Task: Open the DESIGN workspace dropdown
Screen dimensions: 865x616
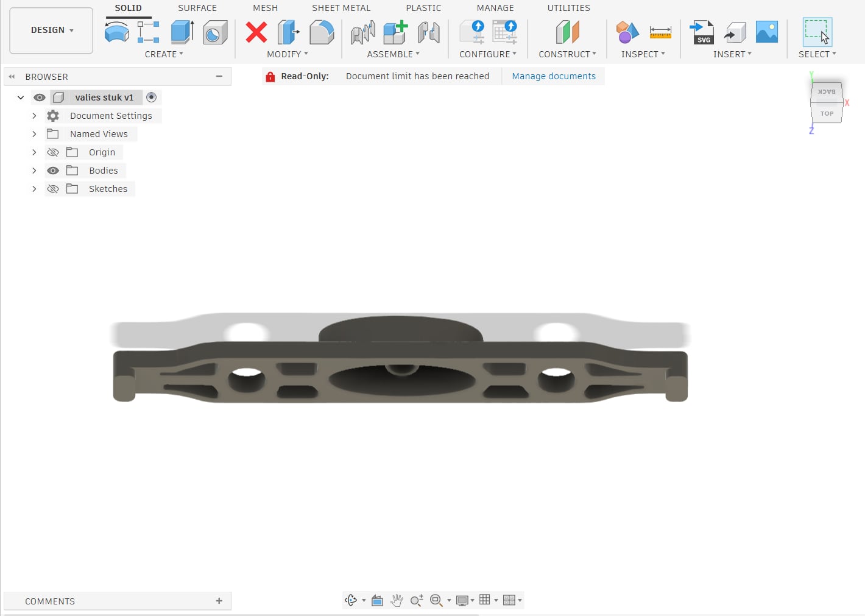Action: (52, 30)
